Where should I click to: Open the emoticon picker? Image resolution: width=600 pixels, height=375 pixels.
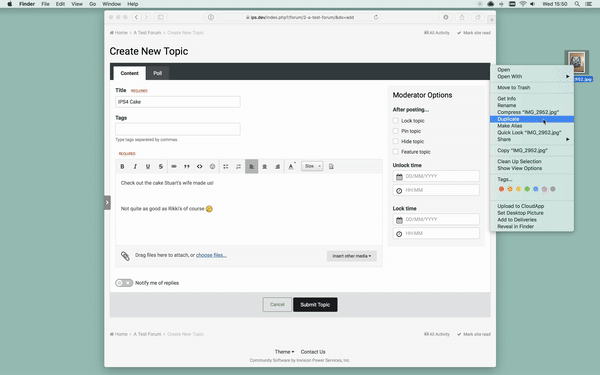[x=212, y=166]
